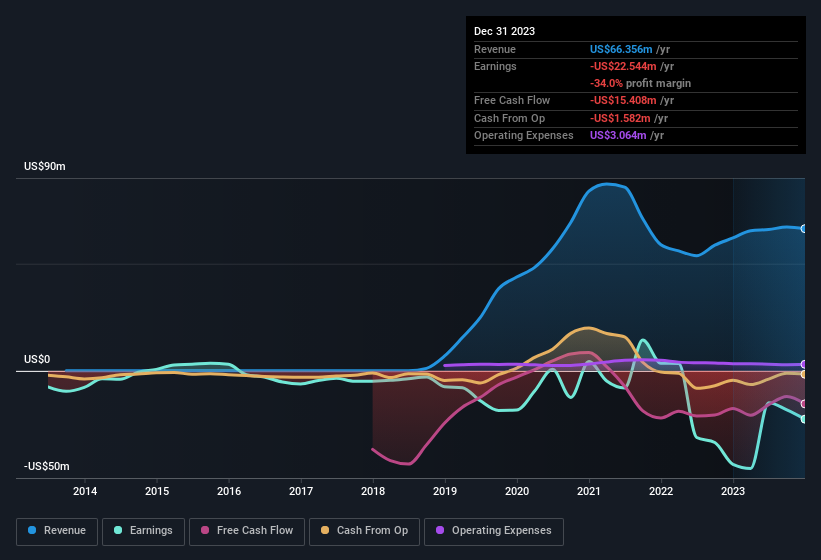The image size is (821, 560).
Task: Click the 2021 x-axis label
Action: [x=589, y=491]
